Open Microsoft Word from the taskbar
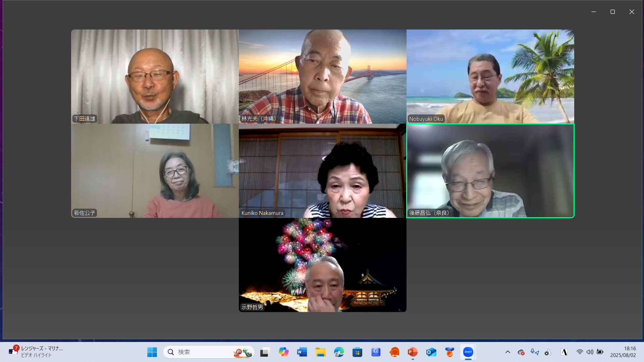Screen dimensions: 644x362 302,352
